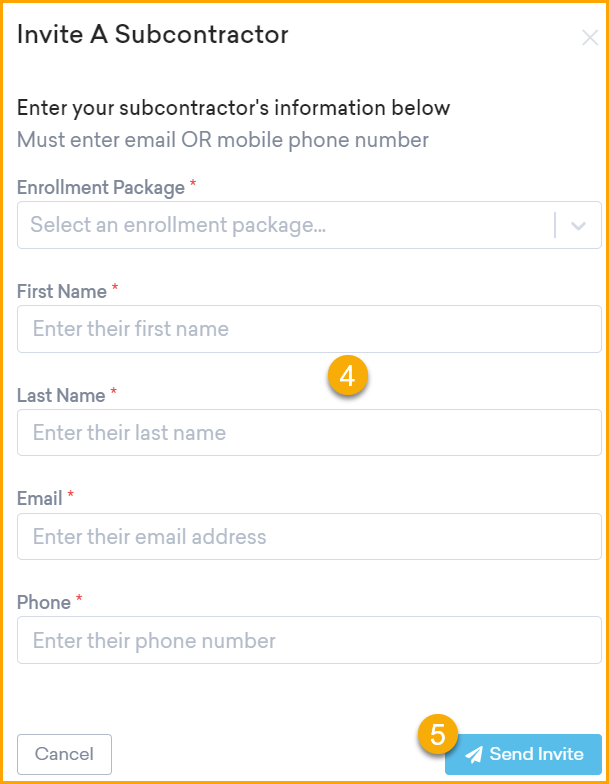The height and width of the screenshot is (784, 609).
Task: Focus the First Name input field
Action: (x=309, y=329)
